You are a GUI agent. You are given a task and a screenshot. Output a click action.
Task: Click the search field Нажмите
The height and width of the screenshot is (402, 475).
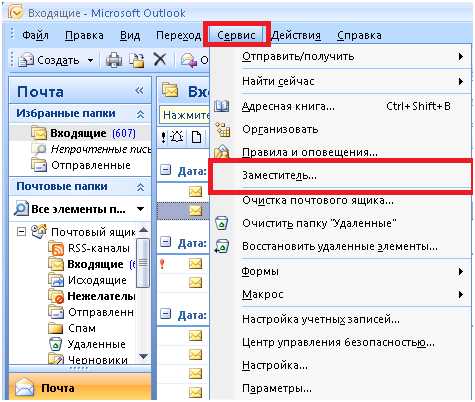[x=185, y=115]
